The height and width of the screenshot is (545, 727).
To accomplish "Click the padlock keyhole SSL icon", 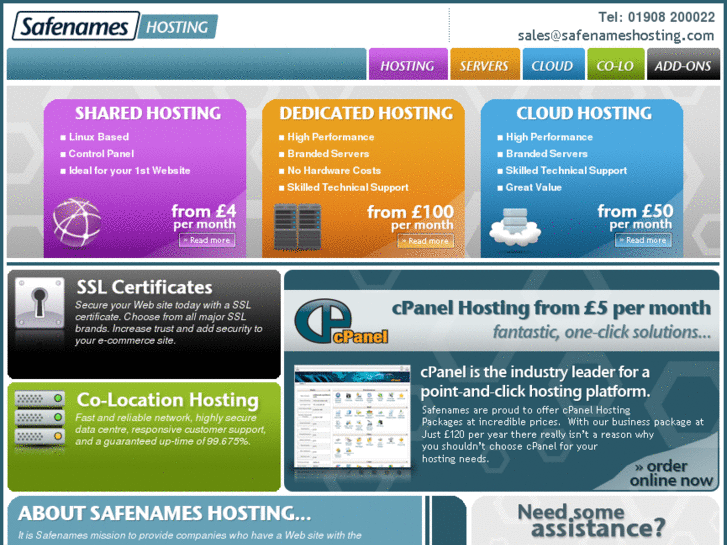I will [39, 303].
